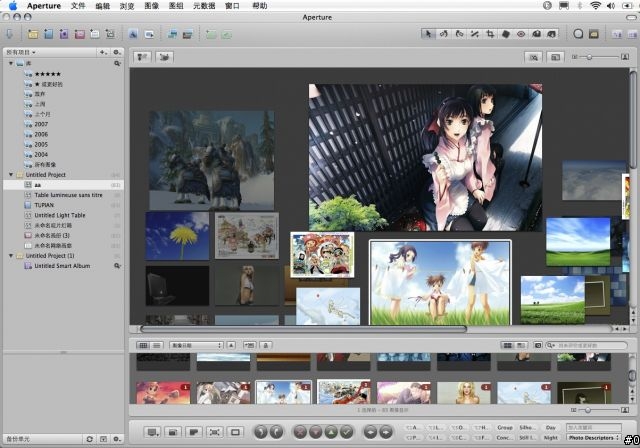
Task: Collapse the Library disclosure triangle
Action: [11, 63]
